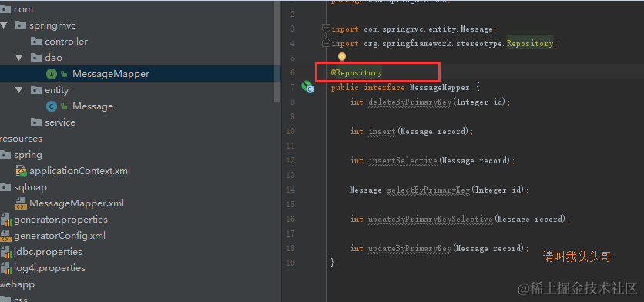Click the class icon beside Message
644x302 pixels.
point(51,106)
